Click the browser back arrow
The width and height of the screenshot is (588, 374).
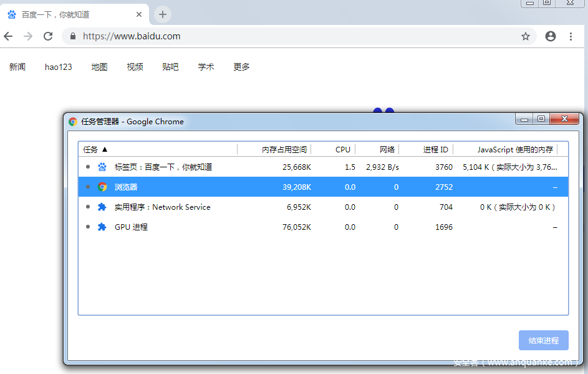[x=8, y=36]
